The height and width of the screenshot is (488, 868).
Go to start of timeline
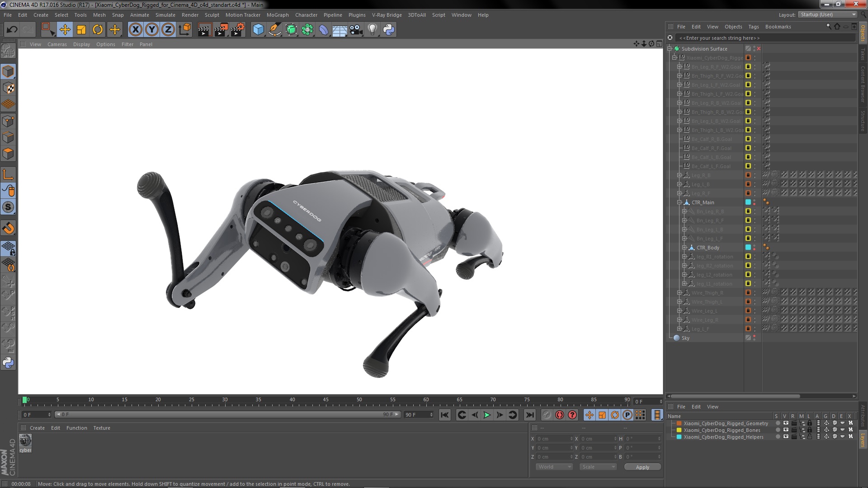(445, 415)
